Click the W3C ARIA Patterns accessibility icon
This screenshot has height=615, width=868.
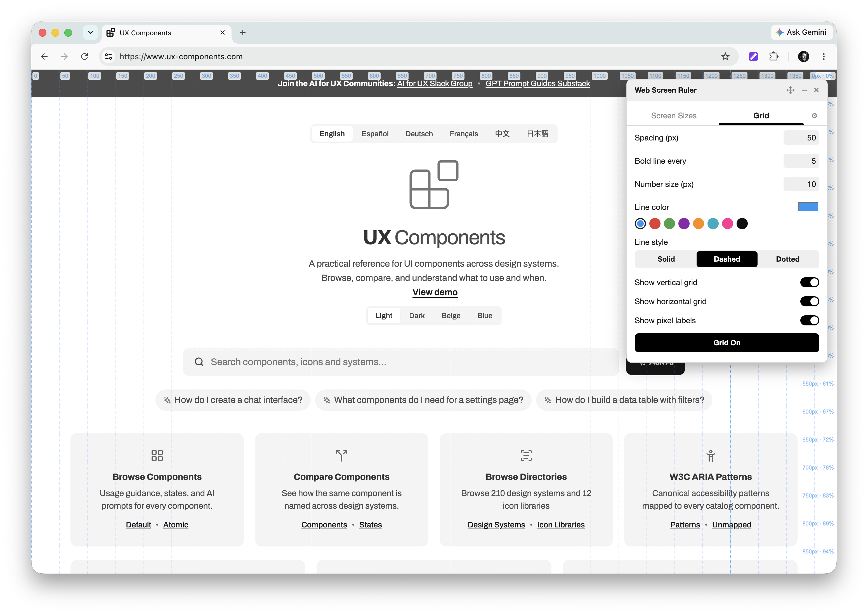coord(711,456)
